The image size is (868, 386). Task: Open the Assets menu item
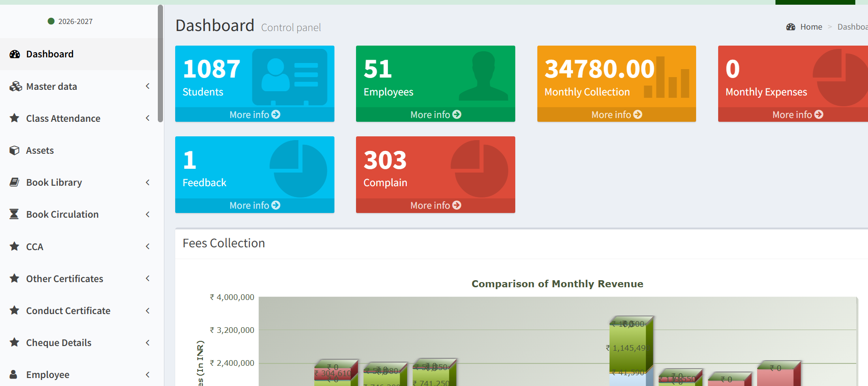pyautogui.click(x=79, y=150)
